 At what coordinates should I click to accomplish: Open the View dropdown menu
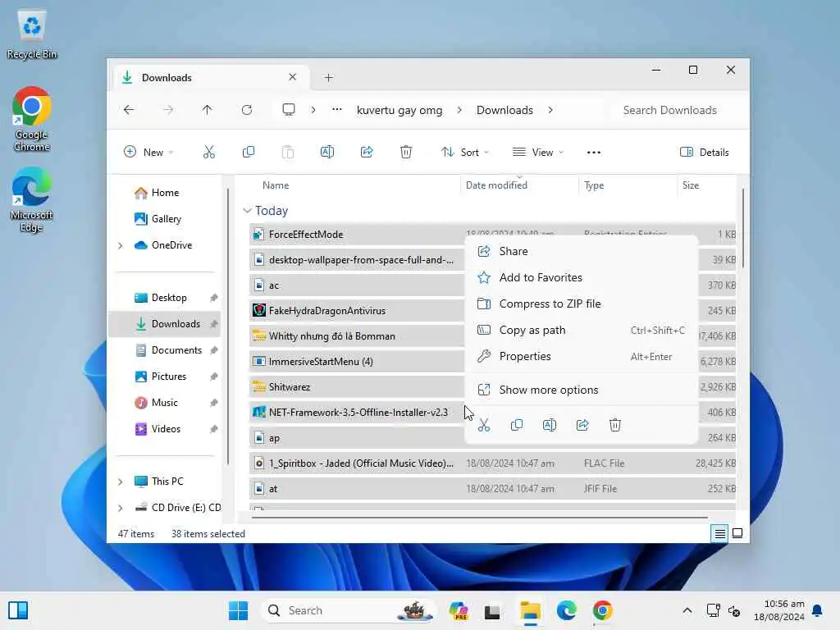point(538,152)
